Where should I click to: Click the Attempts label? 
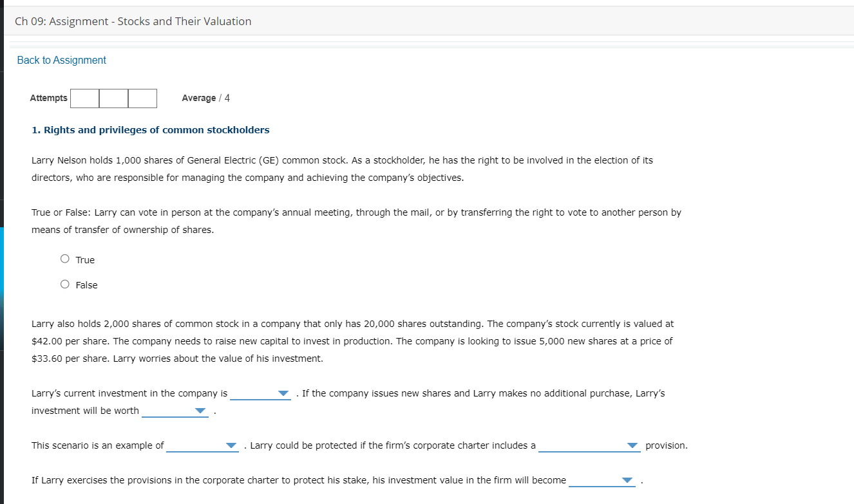pos(48,98)
